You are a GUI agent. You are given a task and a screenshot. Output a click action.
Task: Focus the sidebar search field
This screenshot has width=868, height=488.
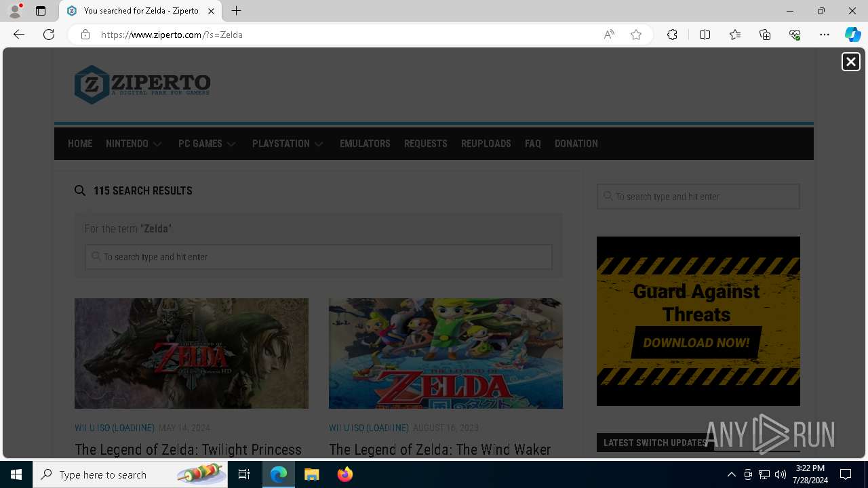coord(698,197)
